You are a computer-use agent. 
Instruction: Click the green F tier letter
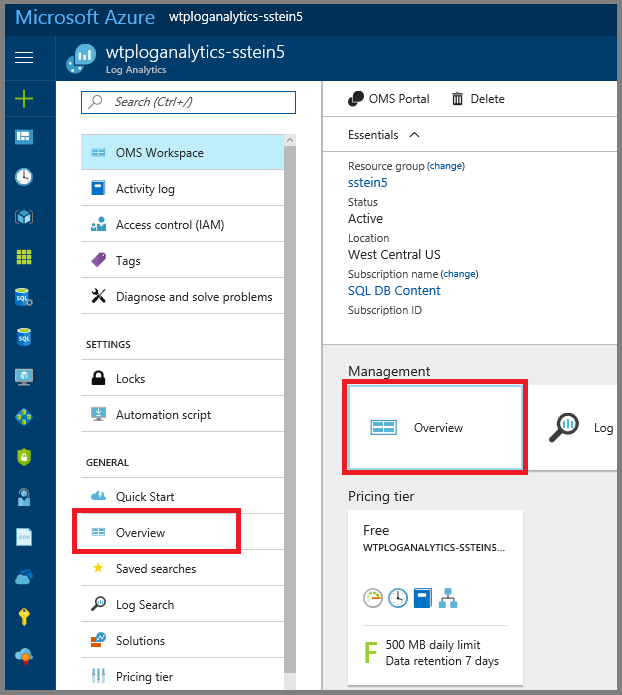pos(370,652)
